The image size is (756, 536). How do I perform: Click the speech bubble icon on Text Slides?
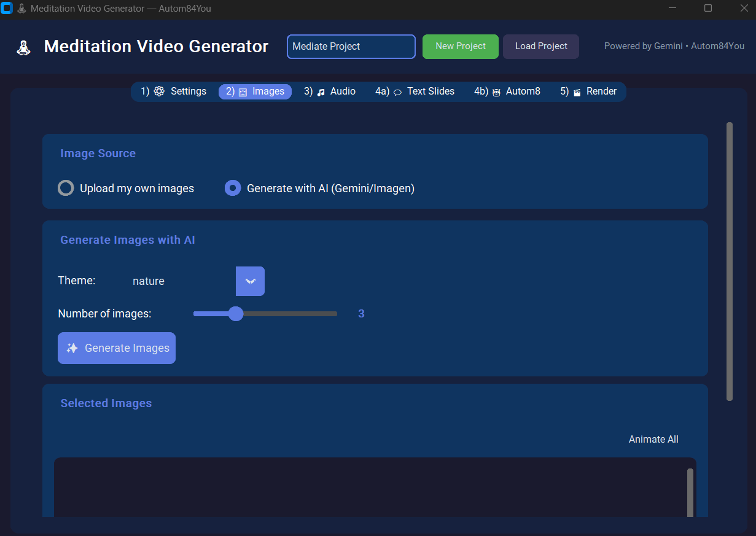398,91
